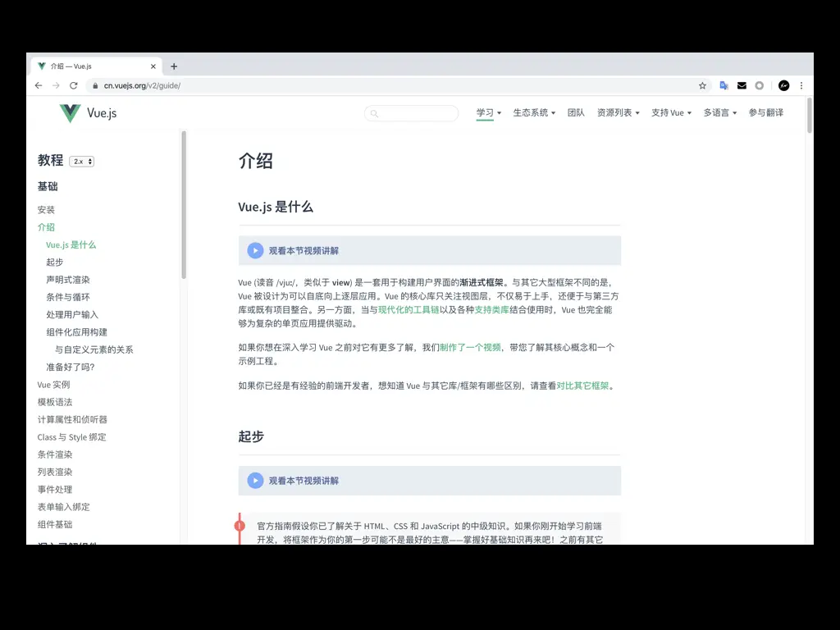Bookmark page with star icon
This screenshot has height=630, width=840.
(x=702, y=85)
